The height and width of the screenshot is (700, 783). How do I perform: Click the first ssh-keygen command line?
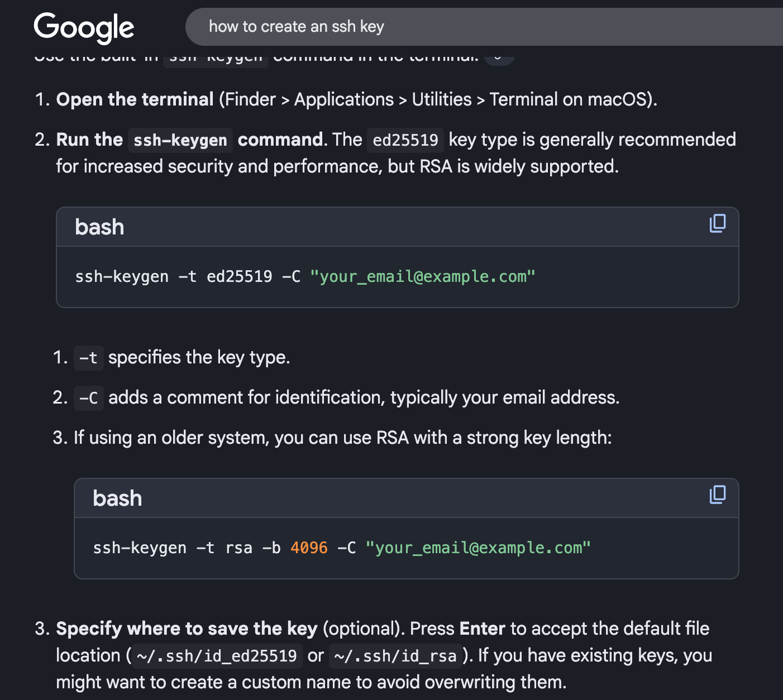[223, 276]
